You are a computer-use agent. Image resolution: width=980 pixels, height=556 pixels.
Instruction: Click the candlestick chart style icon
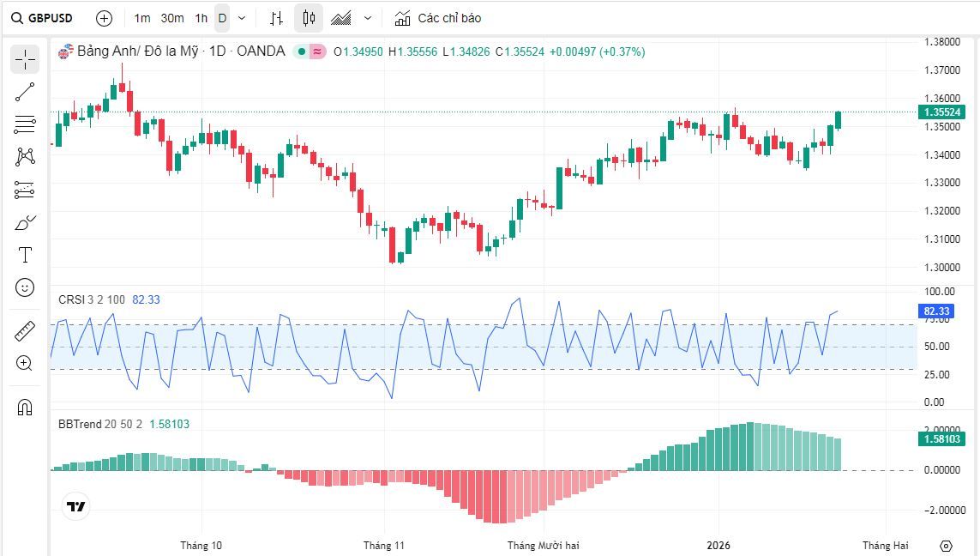coord(308,18)
